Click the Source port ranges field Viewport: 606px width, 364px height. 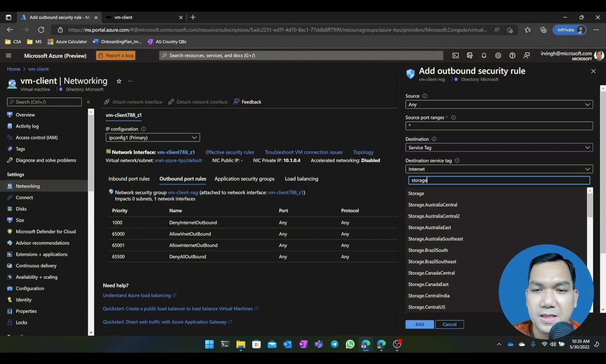click(x=499, y=126)
